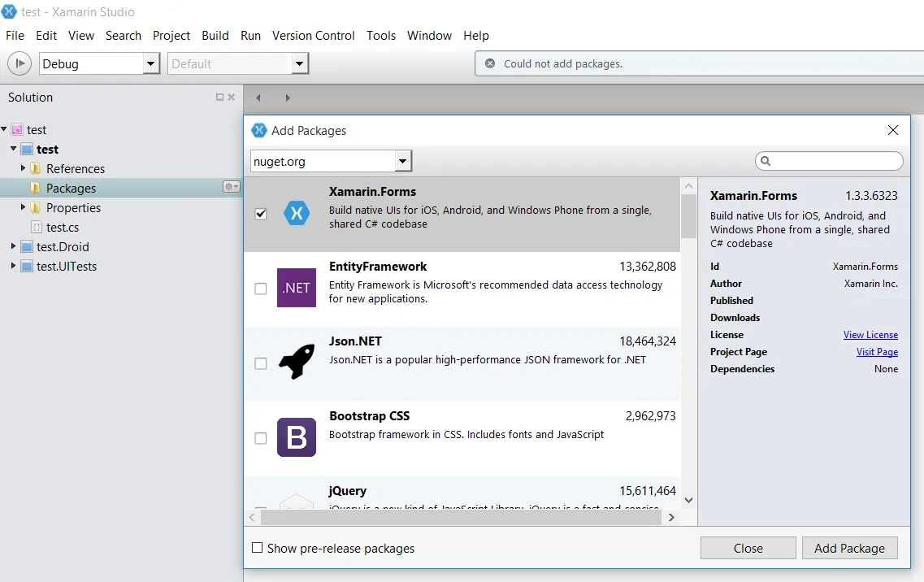Click the test.cs file icon

37,227
